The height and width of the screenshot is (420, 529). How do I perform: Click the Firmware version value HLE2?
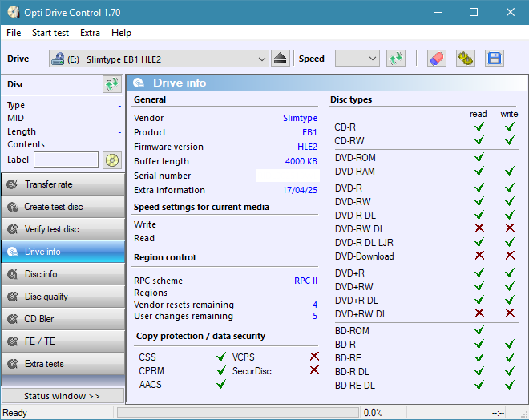(307, 147)
